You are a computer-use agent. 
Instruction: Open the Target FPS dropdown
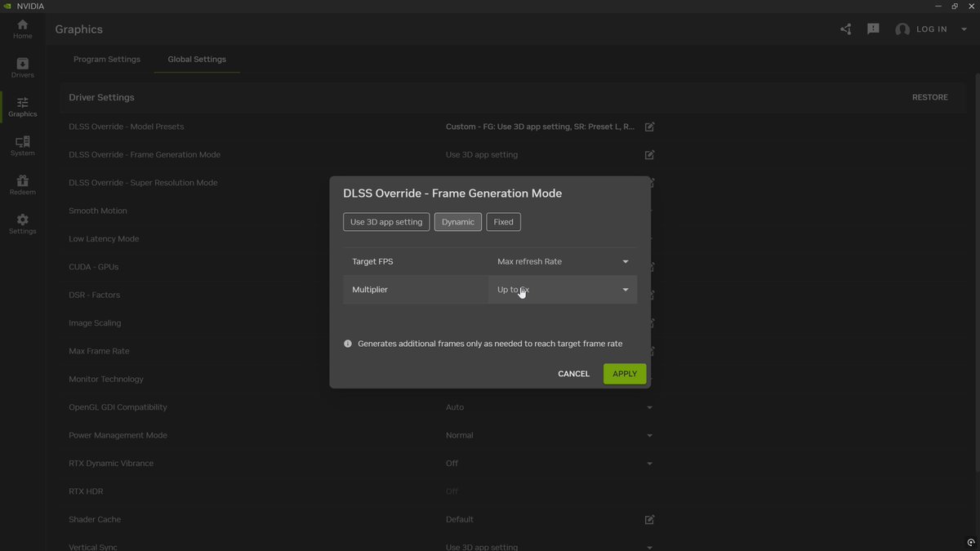tap(563, 261)
